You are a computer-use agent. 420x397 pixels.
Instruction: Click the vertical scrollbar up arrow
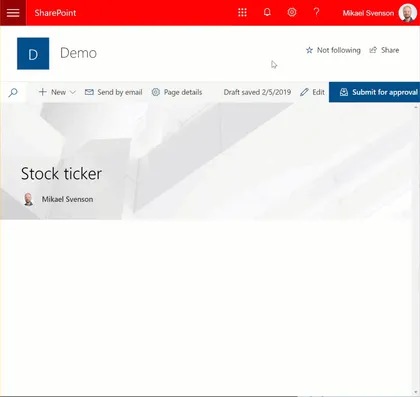click(416, 107)
